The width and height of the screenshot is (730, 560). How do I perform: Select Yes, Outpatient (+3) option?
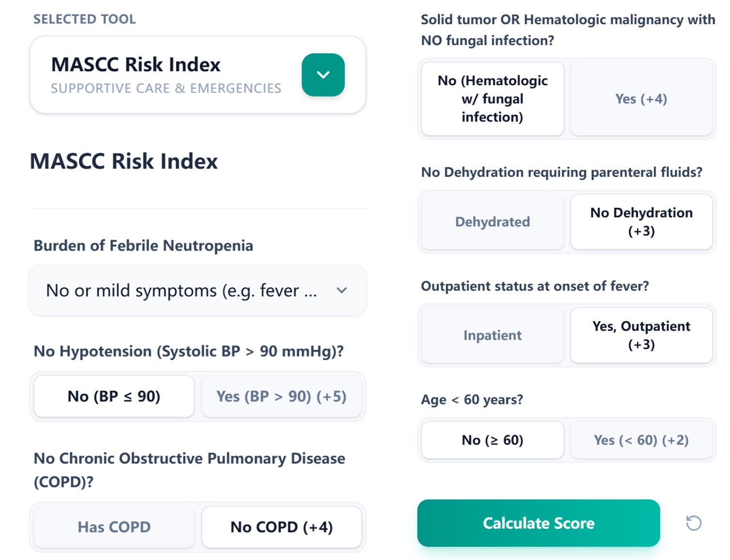(641, 335)
